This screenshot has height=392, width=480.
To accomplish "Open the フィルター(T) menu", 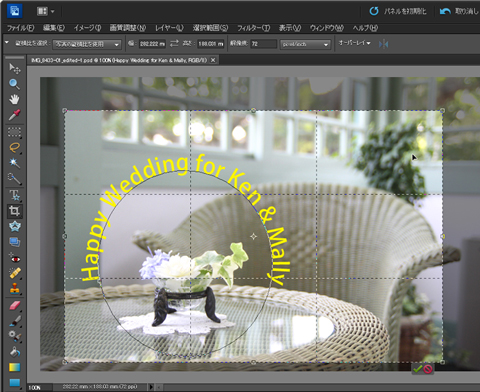I will click(253, 28).
